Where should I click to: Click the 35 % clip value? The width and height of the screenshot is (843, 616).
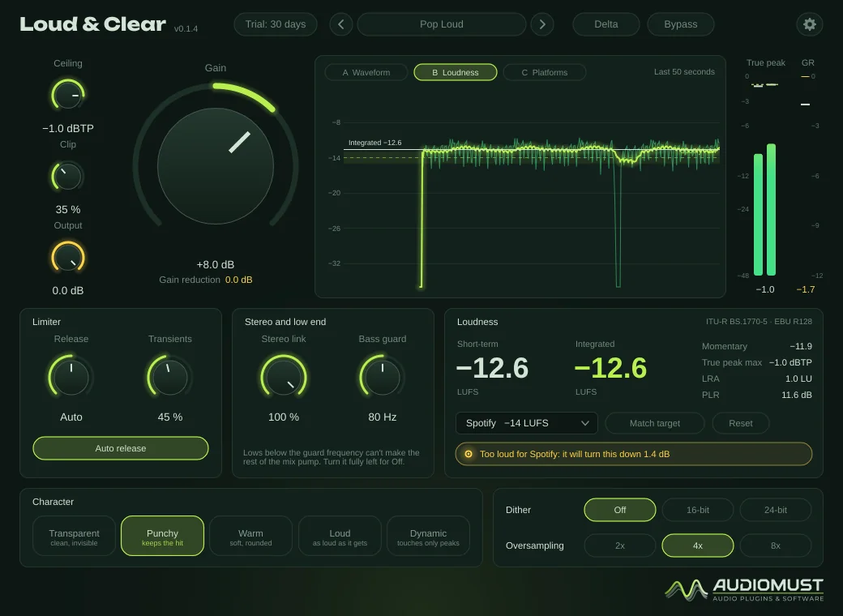pyautogui.click(x=68, y=210)
